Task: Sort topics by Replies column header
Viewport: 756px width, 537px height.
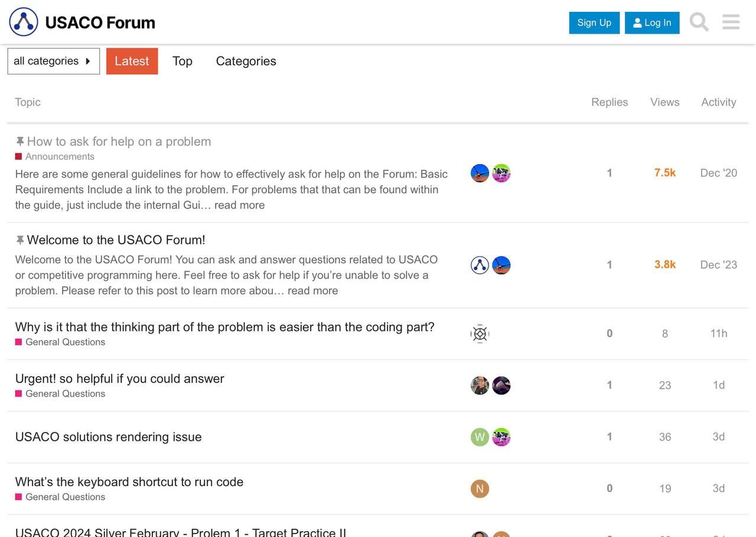Action: (x=610, y=102)
